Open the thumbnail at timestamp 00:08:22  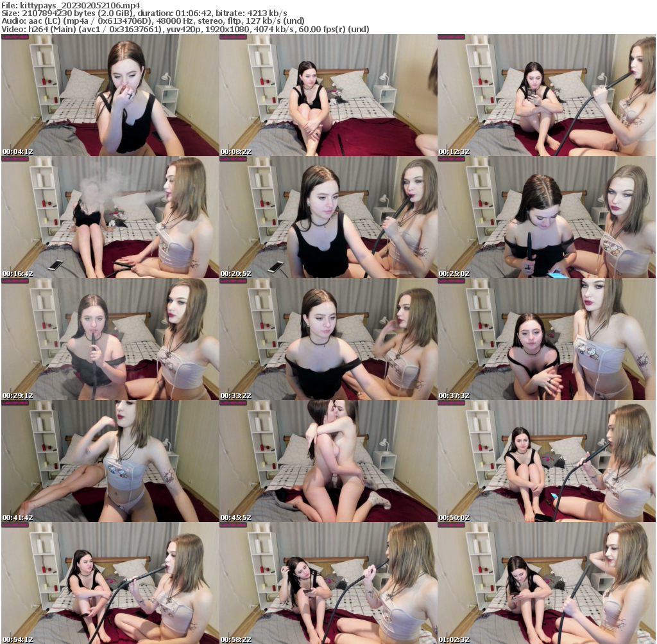click(x=328, y=95)
